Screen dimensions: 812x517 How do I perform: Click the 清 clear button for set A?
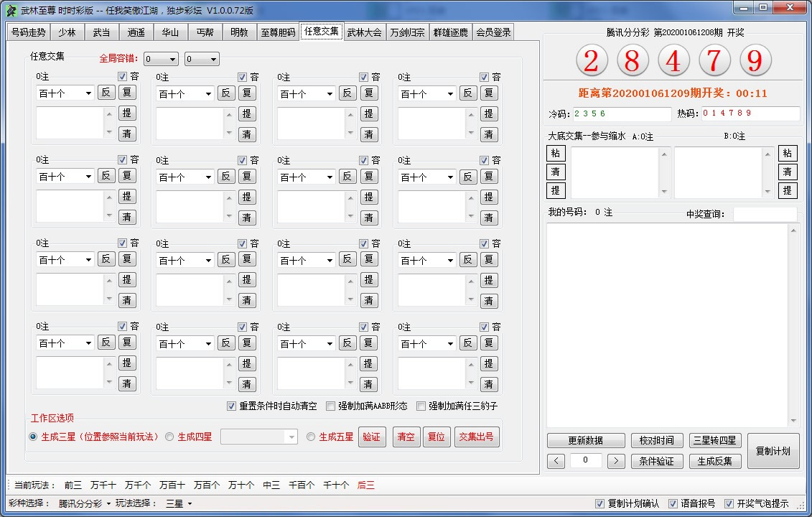coord(556,172)
